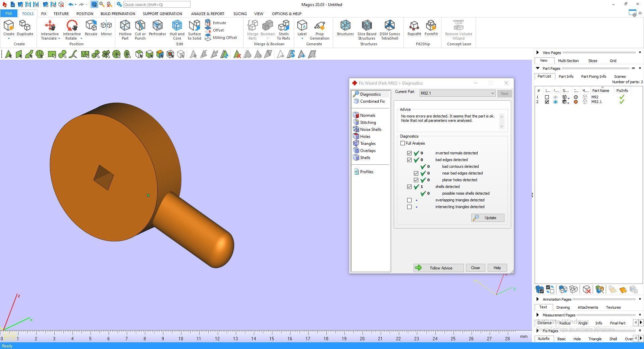Open Noise Shells in Fix Wizard
Screen dimensions: 644x349
[x=367, y=130]
